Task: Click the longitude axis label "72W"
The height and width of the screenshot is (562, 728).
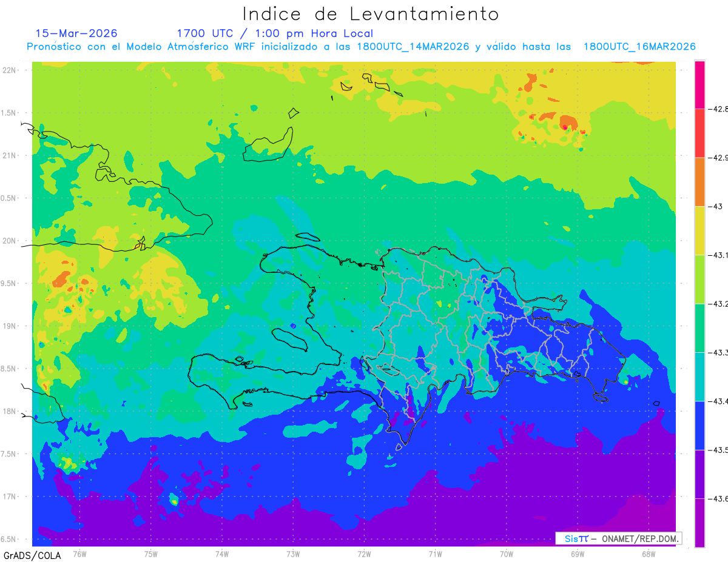Action: 364,554
